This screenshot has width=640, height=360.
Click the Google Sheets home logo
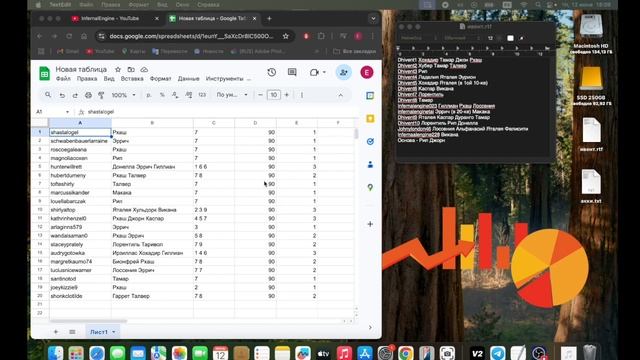(x=44, y=73)
